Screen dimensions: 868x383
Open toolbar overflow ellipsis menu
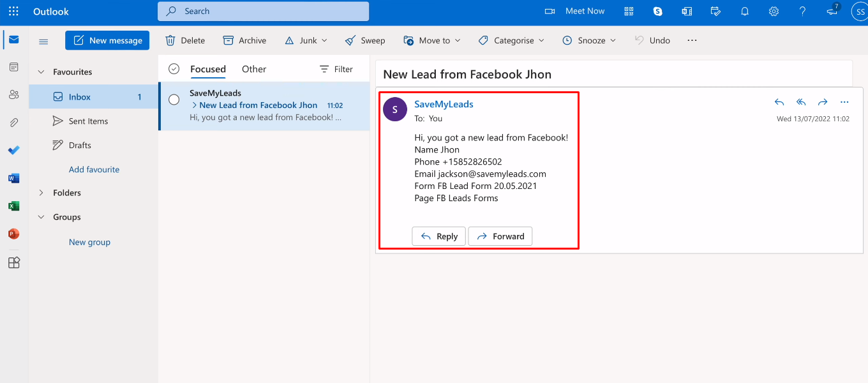click(x=692, y=40)
